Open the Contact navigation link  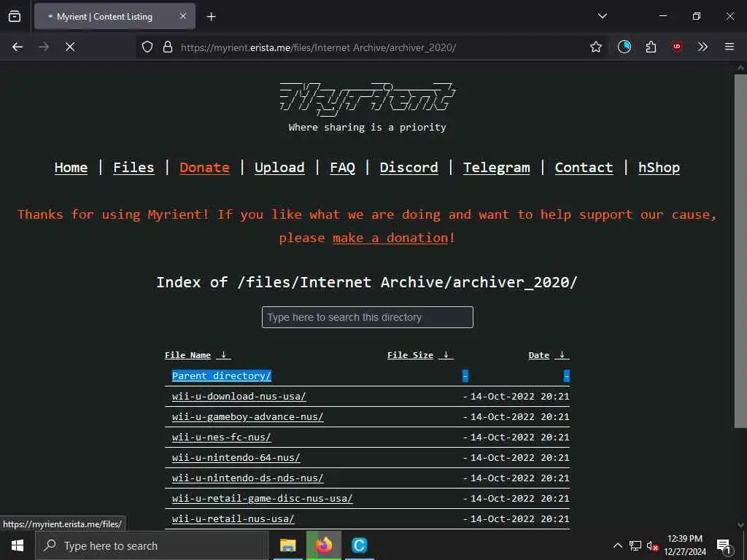point(584,168)
